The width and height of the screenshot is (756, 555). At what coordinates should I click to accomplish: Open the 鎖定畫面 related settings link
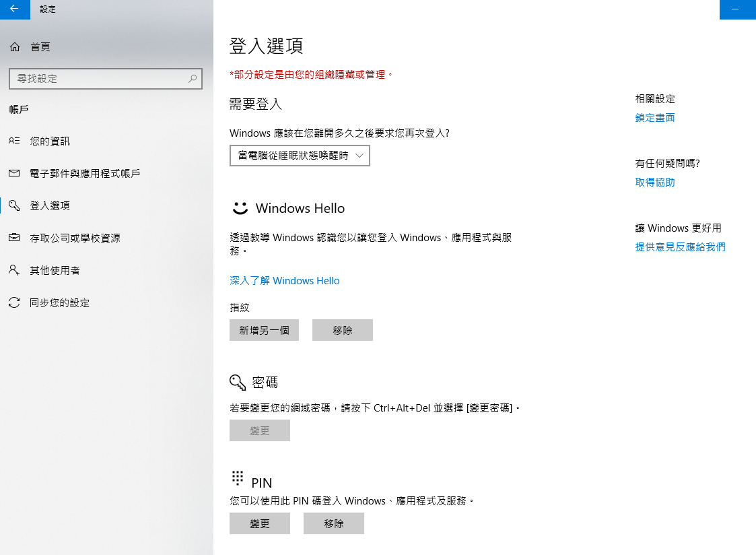[655, 118]
